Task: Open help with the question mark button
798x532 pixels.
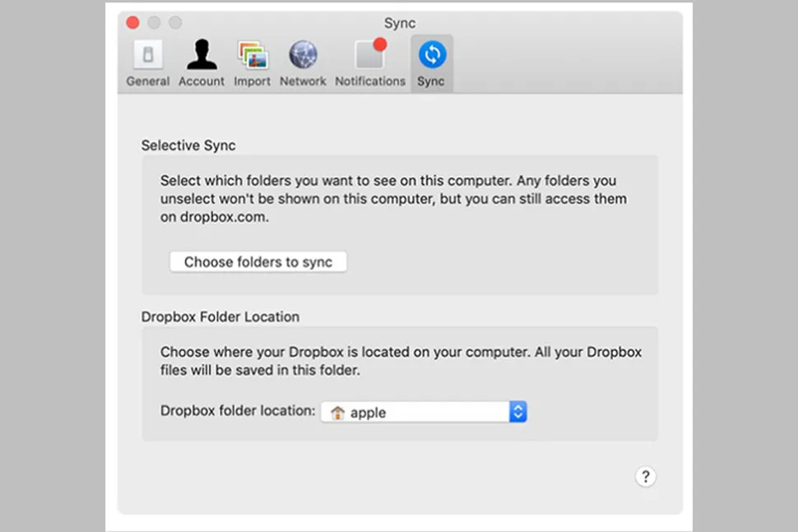Action: click(x=646, y=477)
